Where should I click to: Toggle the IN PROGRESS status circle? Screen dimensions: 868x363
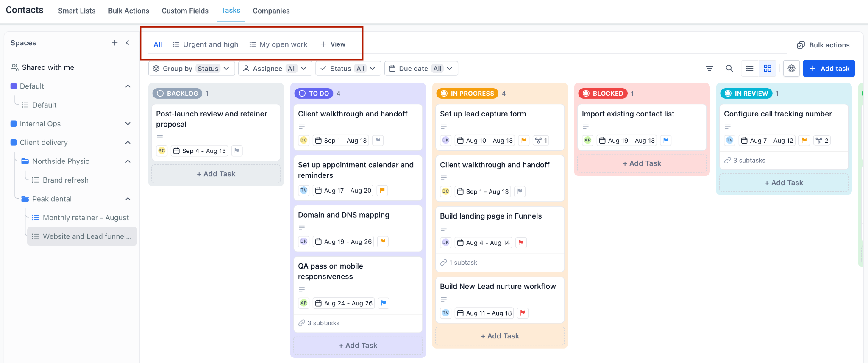(444, 94)
